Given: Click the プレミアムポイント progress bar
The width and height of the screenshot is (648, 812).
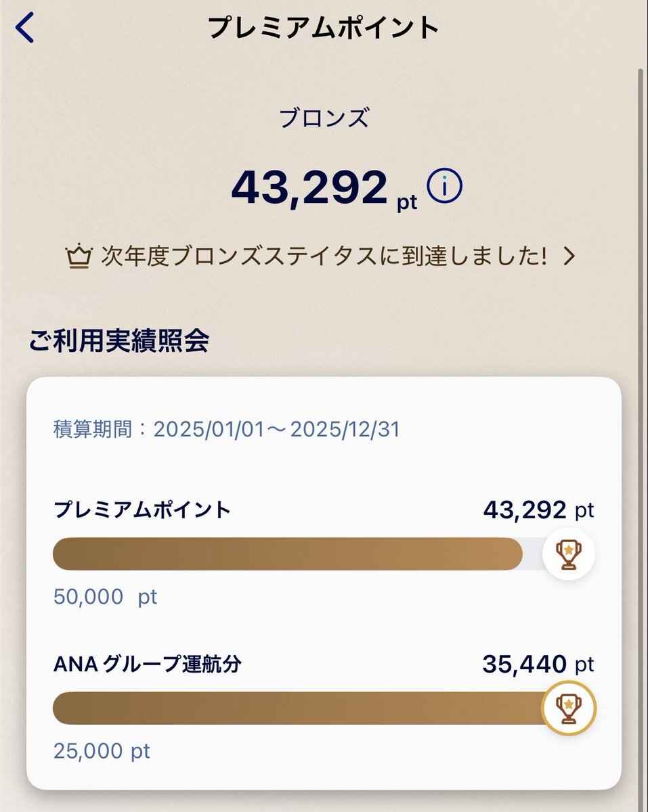Looking at the screenshot, I should (298, 554).
